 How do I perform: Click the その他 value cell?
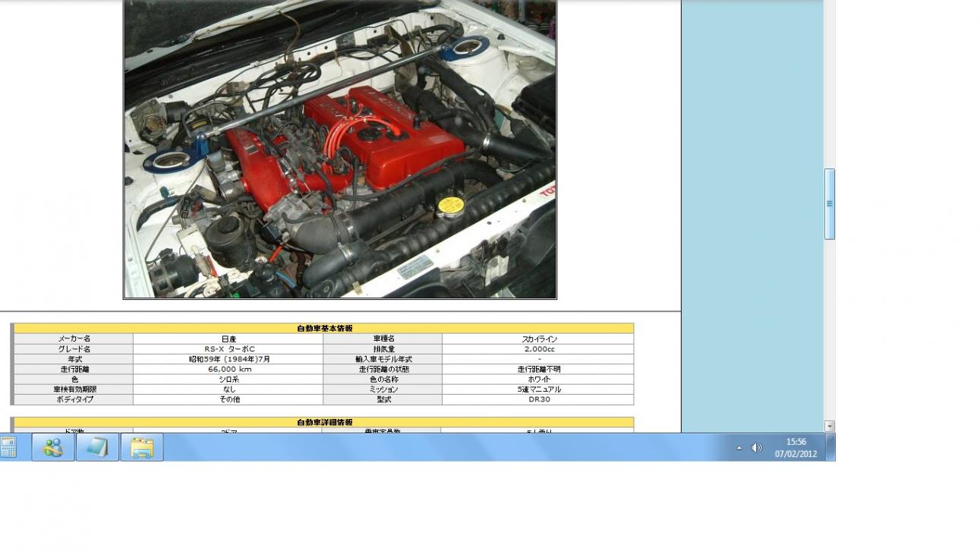click(228, 399)
